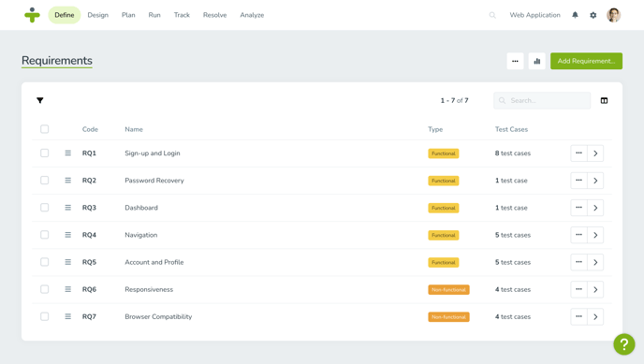Sort by the Type column header
This screenshot has height=364, width=644.
pos(435,129)
